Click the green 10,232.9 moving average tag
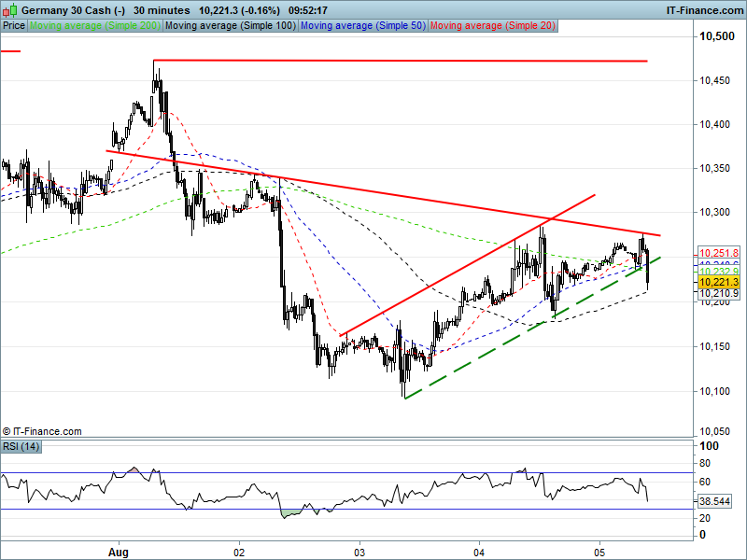The width and height of the screenshot is (747, 560). point(719,272)
